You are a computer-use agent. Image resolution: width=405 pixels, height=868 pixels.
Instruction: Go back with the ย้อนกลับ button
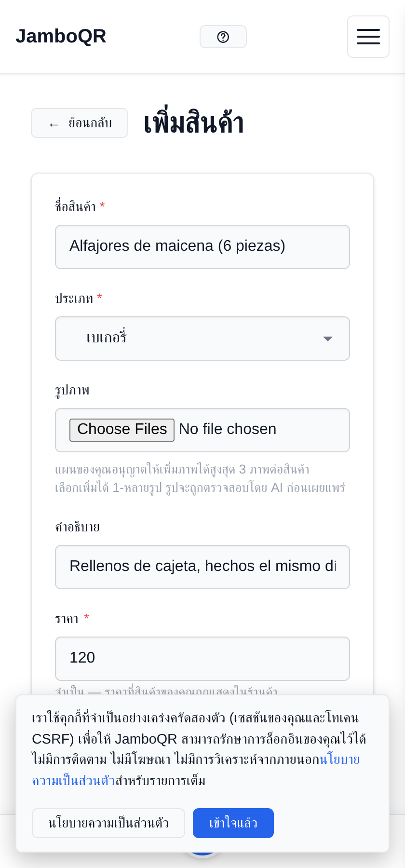point(80,123)
